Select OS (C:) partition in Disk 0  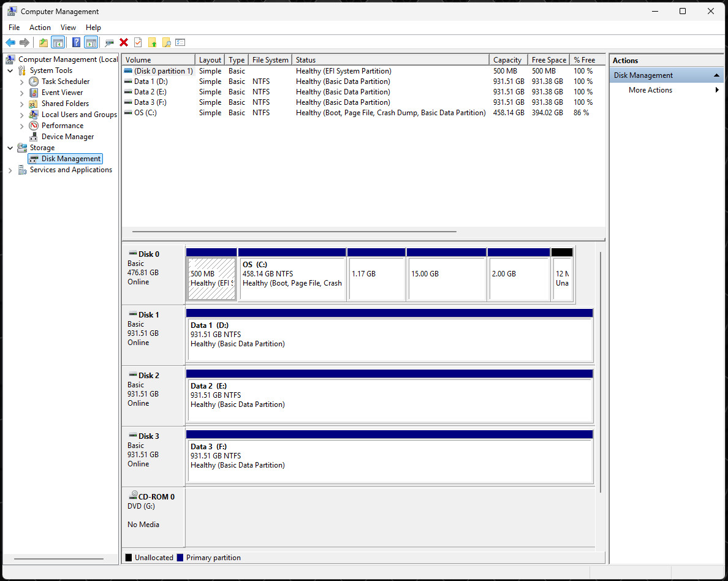pyautogui.click(x=292, y=275)
